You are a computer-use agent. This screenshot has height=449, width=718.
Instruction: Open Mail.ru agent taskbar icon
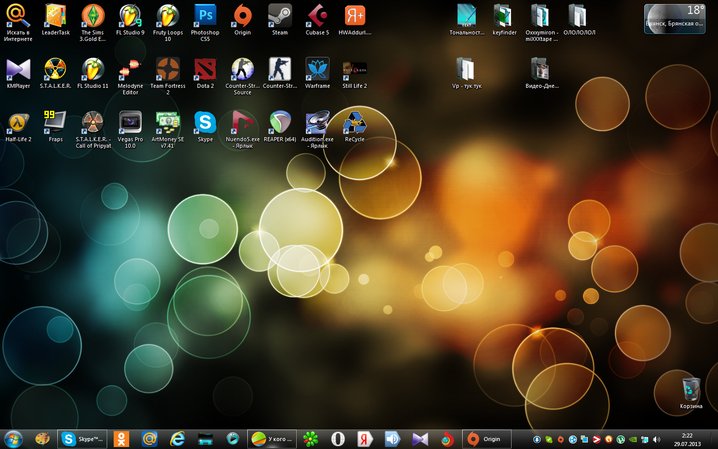pyautogui.click(x=149, y=439)
